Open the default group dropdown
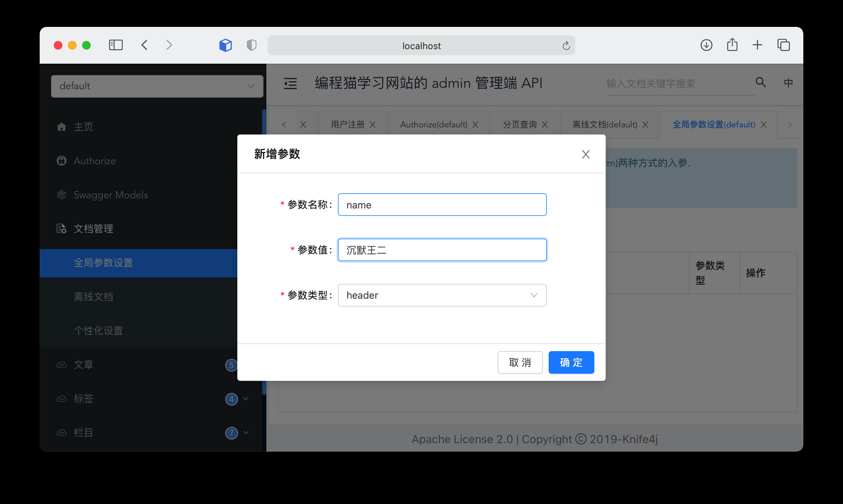 pyautogui.click(x=157, y=86)
